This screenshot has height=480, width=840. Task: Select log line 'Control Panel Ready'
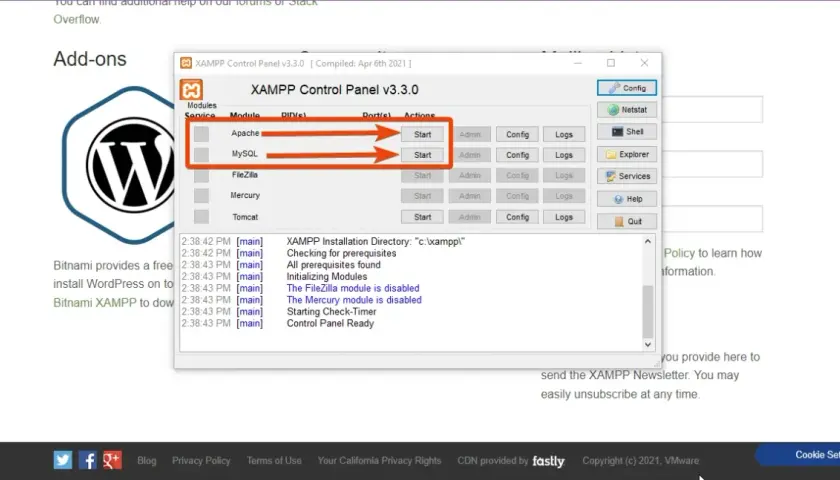tap(330, 324)
